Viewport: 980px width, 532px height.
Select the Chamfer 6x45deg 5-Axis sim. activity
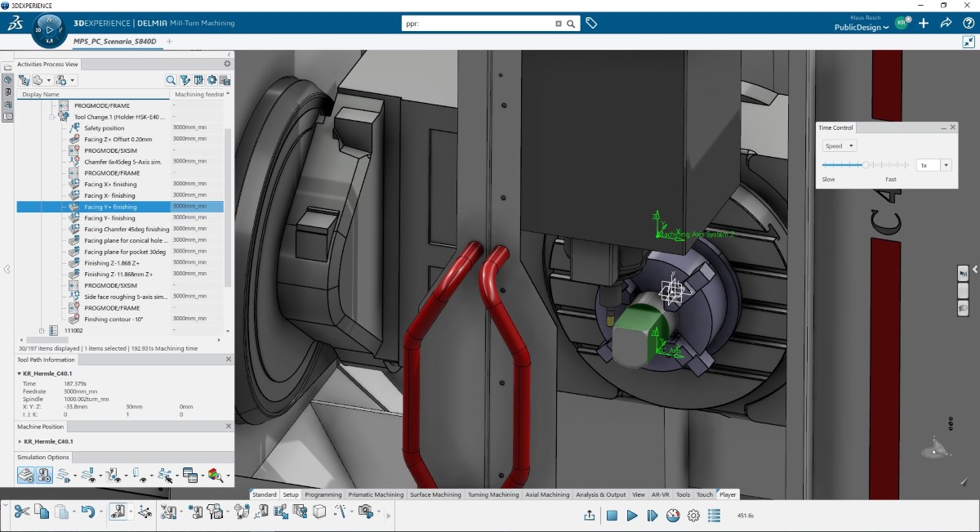(123, 162)
